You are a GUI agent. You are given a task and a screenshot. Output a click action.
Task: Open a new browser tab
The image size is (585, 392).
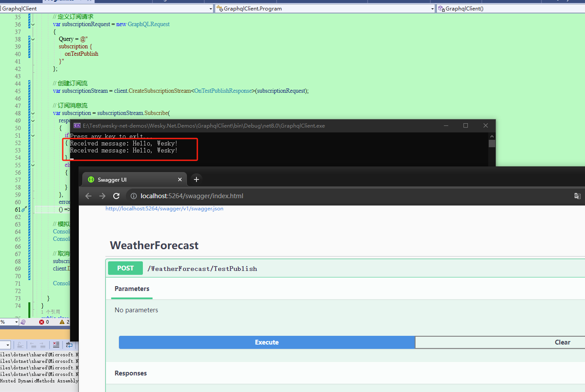point(196,179)
